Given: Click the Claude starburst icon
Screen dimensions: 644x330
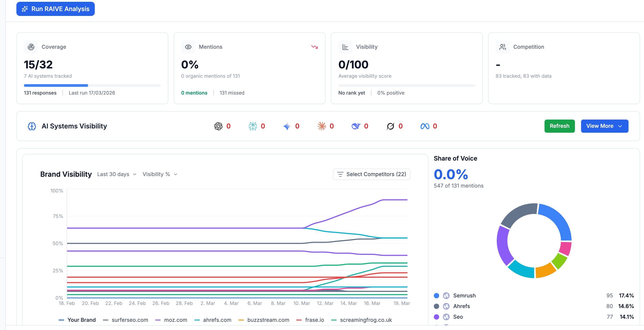Looking at the screenshot, I should point(322,126).
